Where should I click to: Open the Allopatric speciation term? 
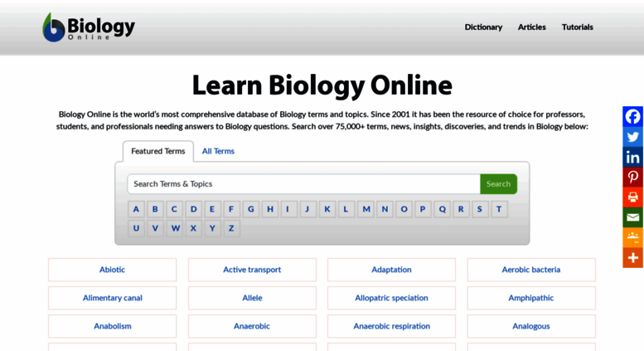pyautogui.click(x=391, y=298)
